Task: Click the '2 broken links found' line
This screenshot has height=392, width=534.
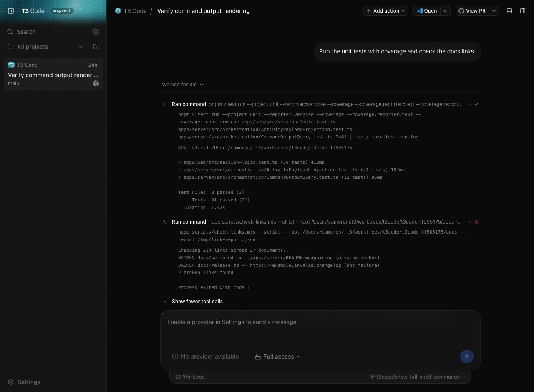Action: click(x=206, y=272)
